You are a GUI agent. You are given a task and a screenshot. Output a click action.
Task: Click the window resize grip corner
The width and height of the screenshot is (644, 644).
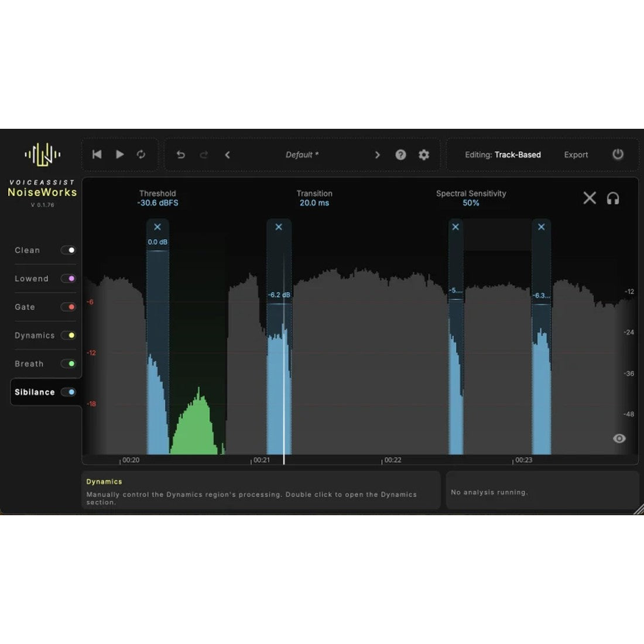point(639,509)
